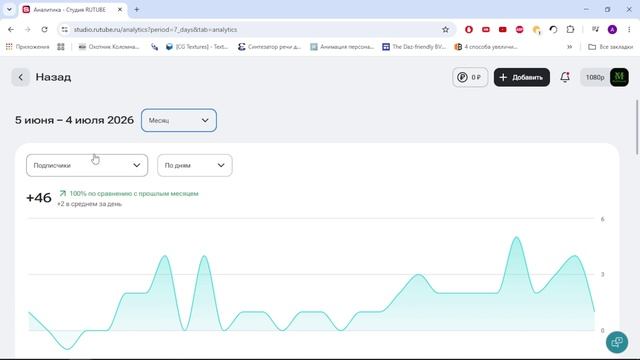
Task: Click the browser back arrow
Action: [x=11, y=29]
